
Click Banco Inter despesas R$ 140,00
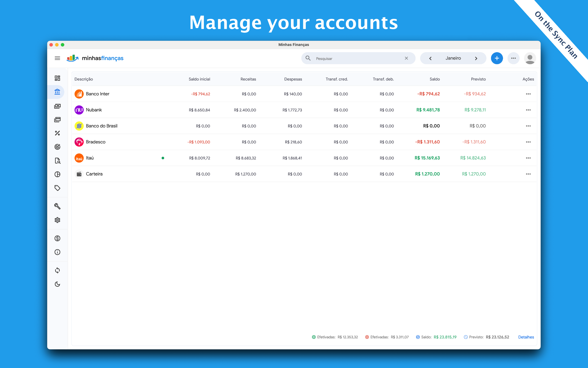(293, 94)
